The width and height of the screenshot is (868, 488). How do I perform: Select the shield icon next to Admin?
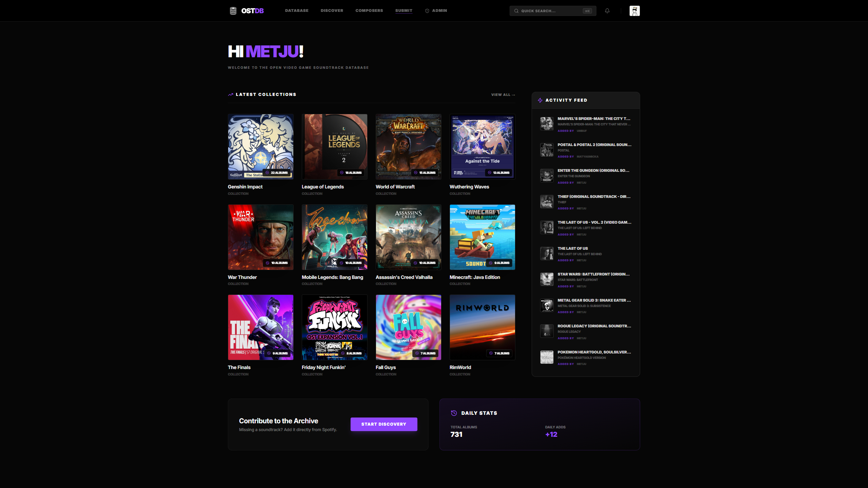click(427, 11)
